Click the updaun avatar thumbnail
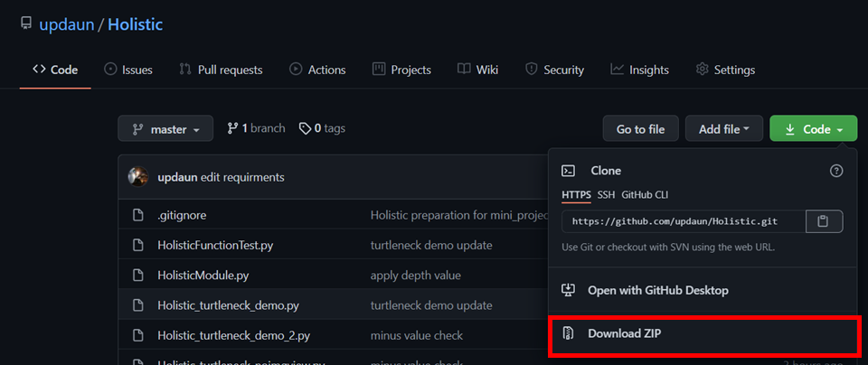Image resolution: width=868 pixels, height=365 pixels. (x=137, y=177)
